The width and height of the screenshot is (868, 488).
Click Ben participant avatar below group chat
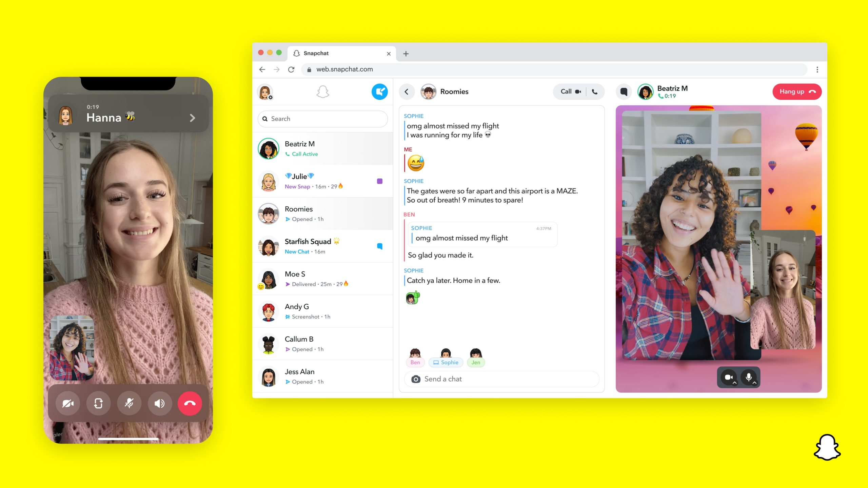coord(415,355)
